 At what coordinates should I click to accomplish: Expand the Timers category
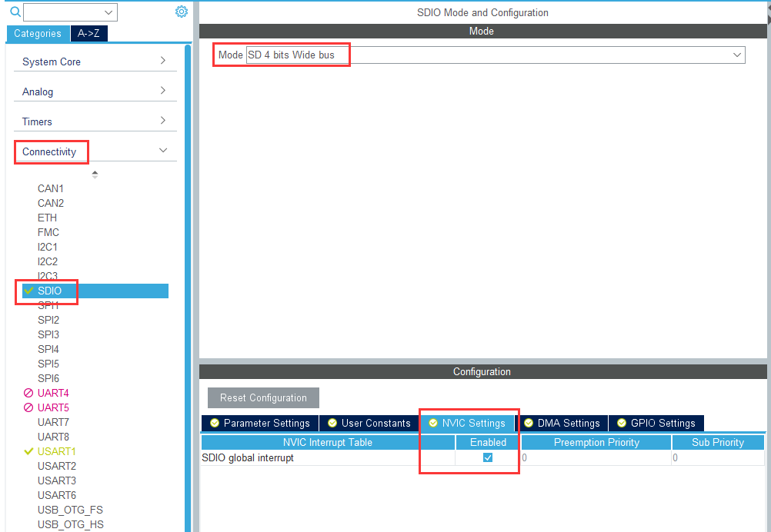(x=95, y=121)
